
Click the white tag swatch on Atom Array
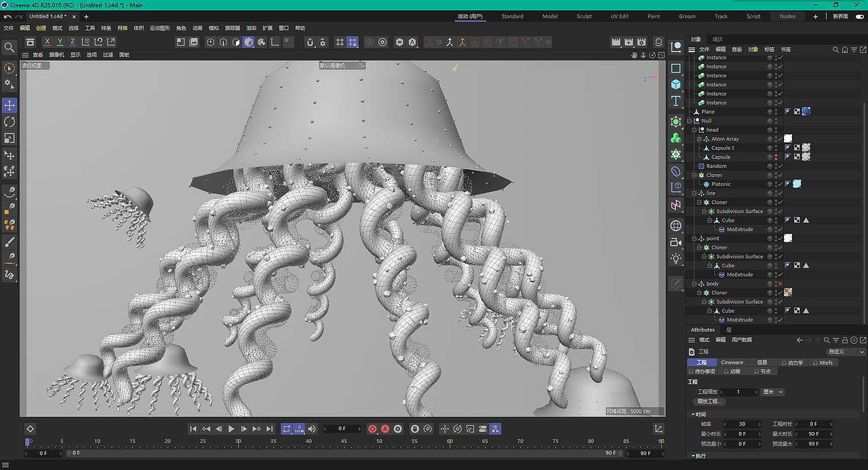pos(788,139)
